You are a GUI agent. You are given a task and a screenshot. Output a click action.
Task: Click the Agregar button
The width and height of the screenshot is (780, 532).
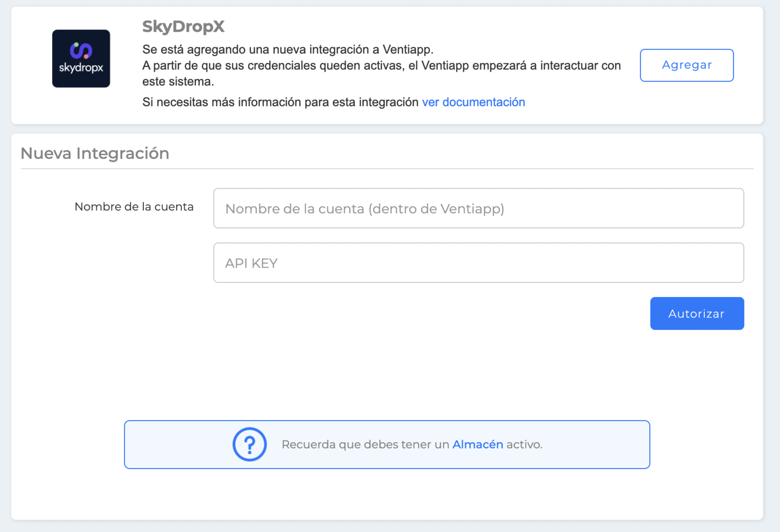(686, 65)
